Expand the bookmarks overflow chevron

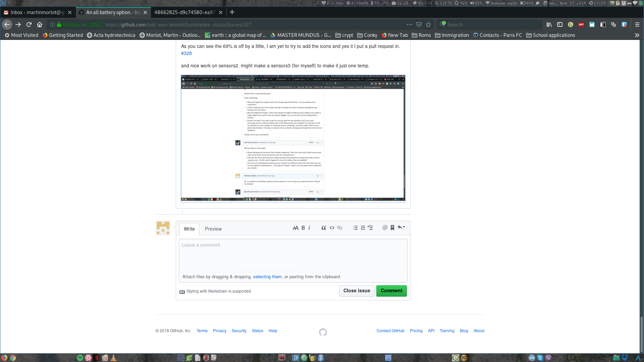(637, 35)
